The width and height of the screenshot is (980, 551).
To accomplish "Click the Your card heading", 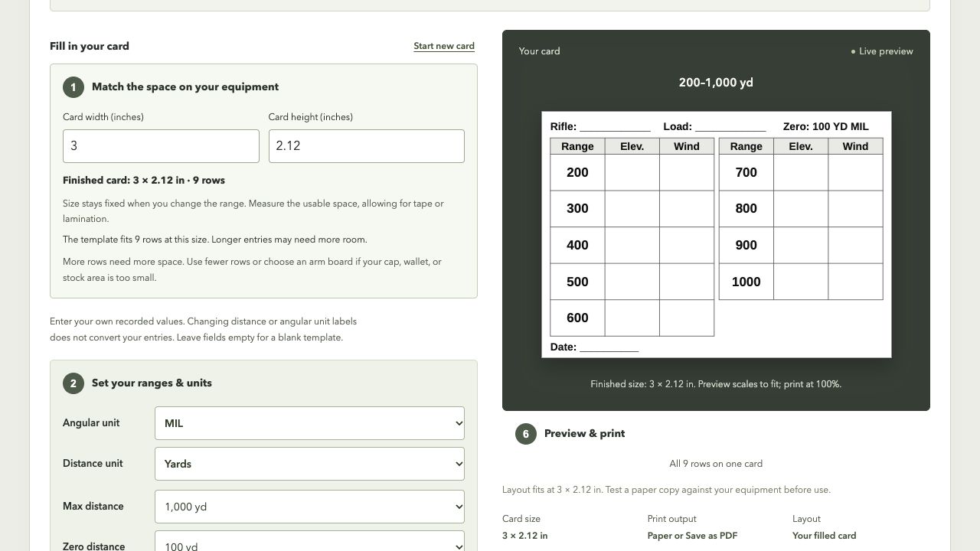I will pos(539,51).
